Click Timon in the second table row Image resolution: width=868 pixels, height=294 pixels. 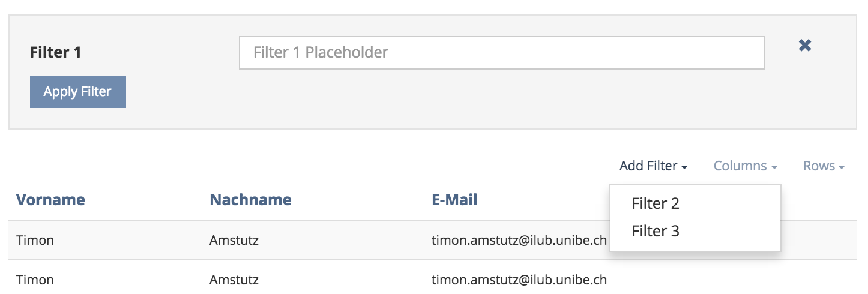35,280
